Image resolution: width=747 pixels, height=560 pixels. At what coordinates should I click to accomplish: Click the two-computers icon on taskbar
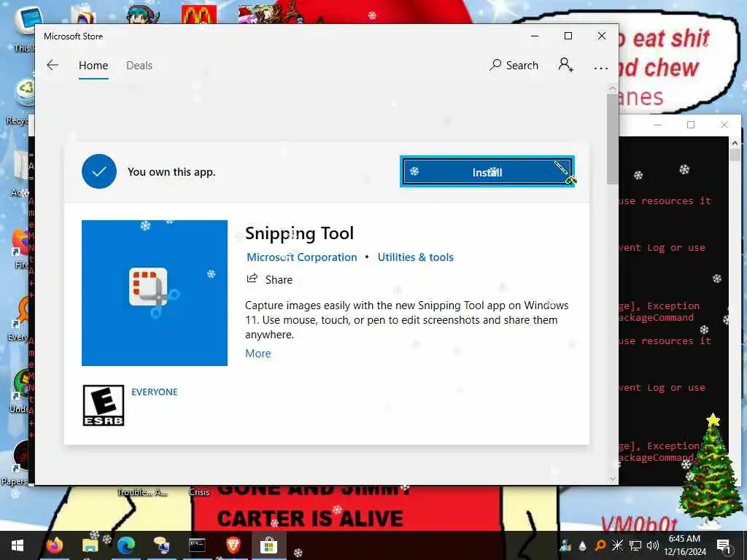coord(161,545)
